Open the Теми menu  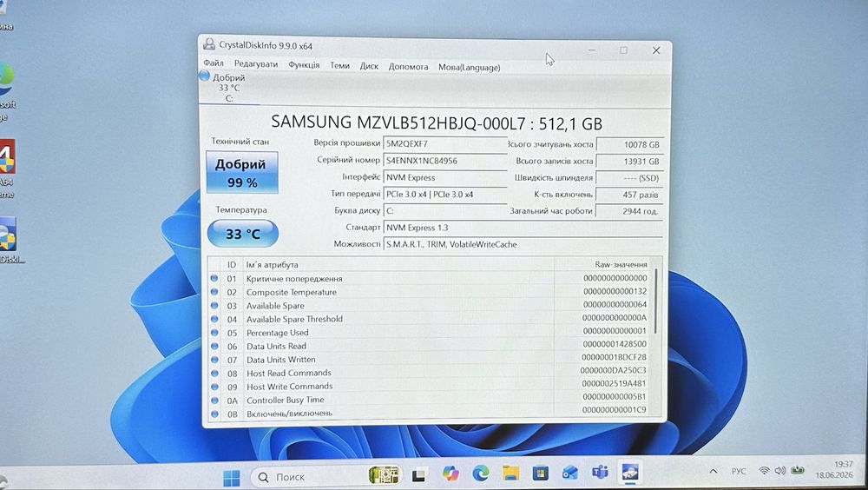tap(339, 65)
